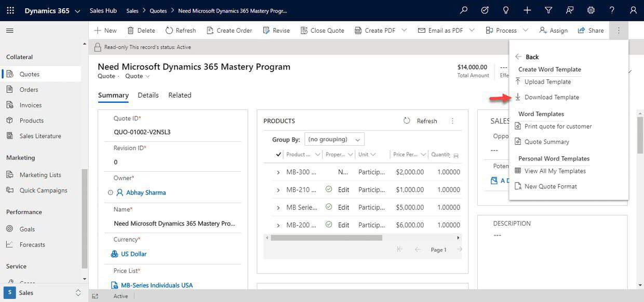The image size is (644, 302).
Task: Open the Group By (no grouping) dropdown
Action: click(x=334, y=139)
